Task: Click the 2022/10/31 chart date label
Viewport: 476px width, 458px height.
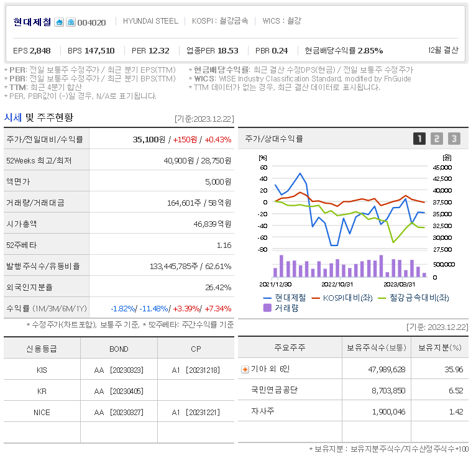Action: (337, 285)
